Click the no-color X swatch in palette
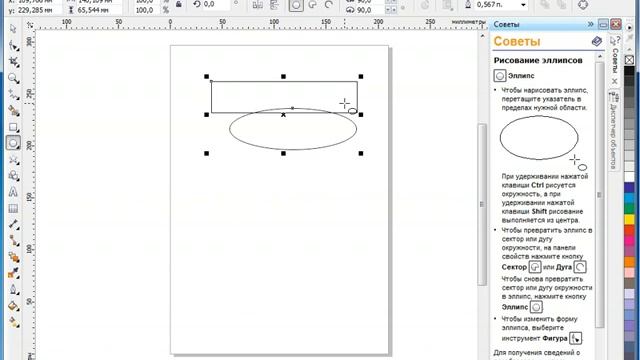640x360 pixels. [629, 60]
